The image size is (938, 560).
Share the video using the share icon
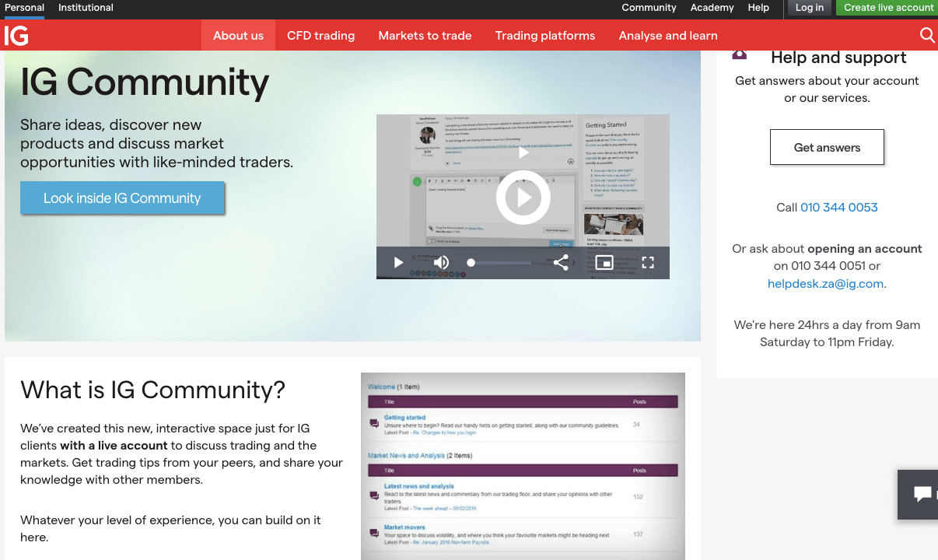(561, 263)
